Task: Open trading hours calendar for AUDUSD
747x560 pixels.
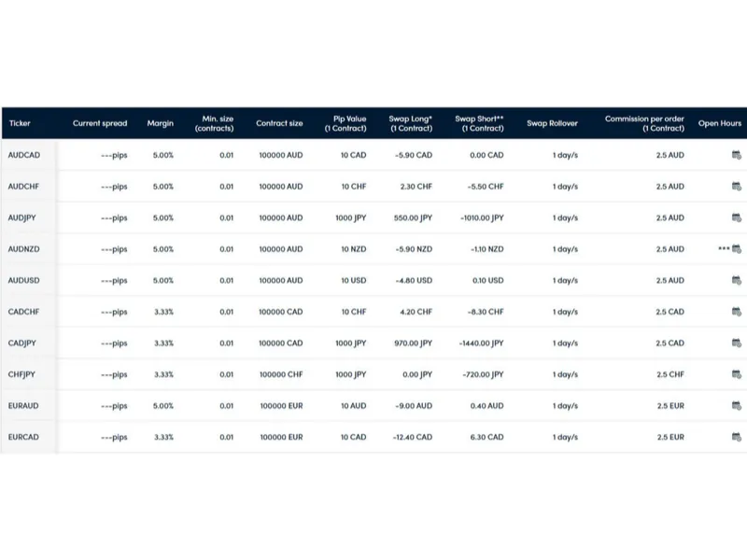Action: tap(737, 281)
